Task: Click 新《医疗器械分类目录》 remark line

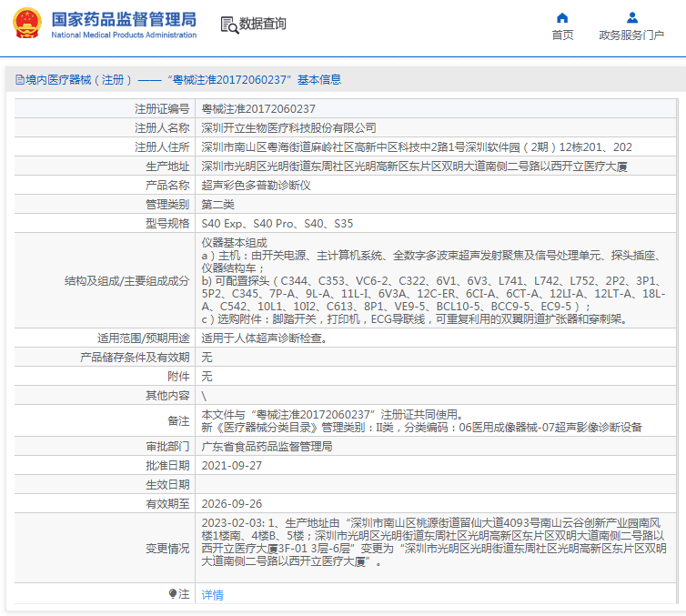Action: pos(422,427)
